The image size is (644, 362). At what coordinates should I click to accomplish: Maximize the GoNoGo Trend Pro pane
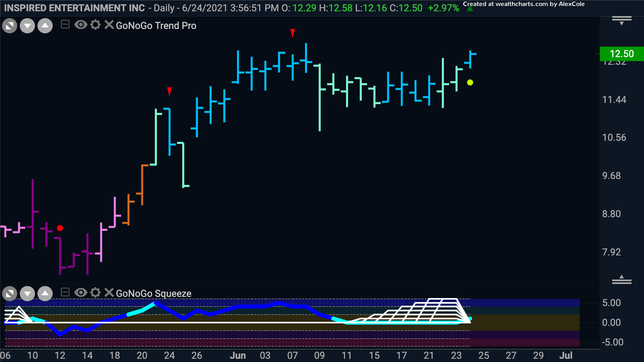point(10,26)
